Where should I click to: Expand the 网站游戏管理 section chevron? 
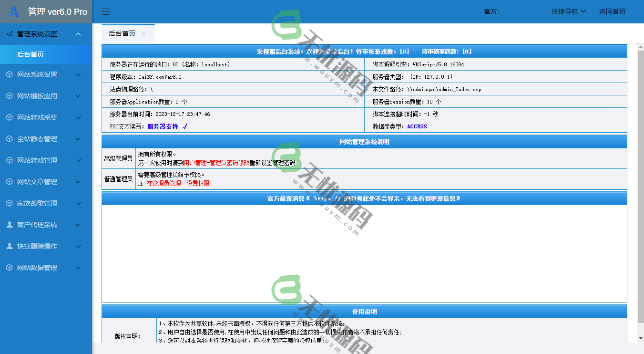(x=78, y=160)
